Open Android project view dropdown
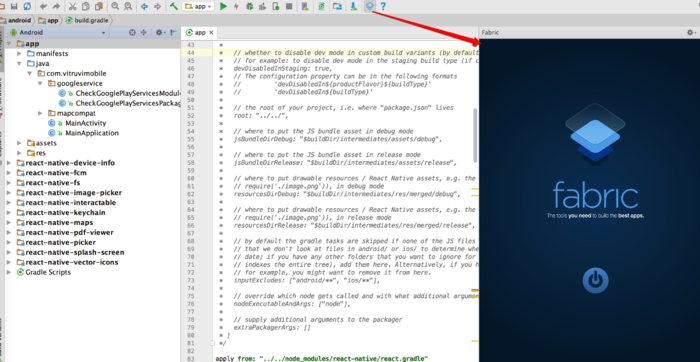The height and width of the screenshot is (362, 700). [58, 33]
